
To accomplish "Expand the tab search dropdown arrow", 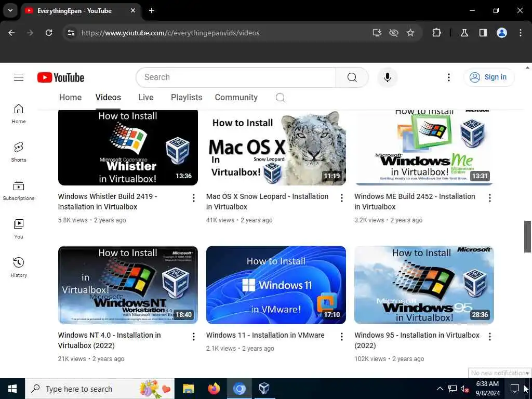I will [x=10, y=10].
